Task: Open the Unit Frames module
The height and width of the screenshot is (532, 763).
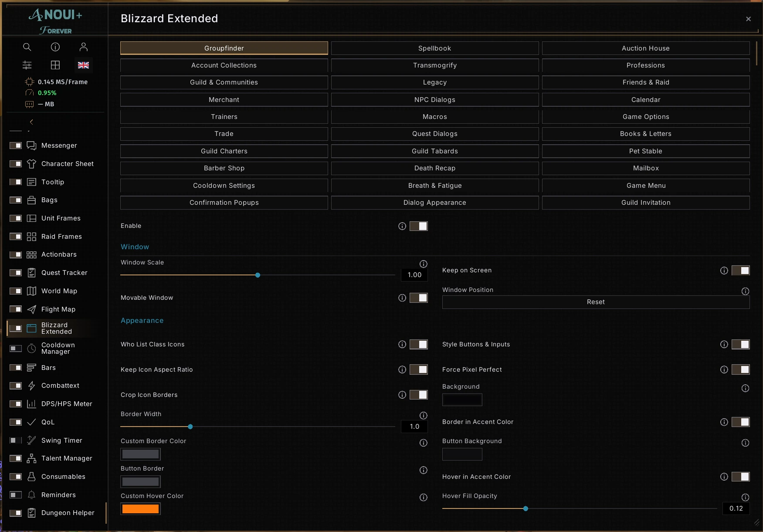Action: (x=61, y=218)
